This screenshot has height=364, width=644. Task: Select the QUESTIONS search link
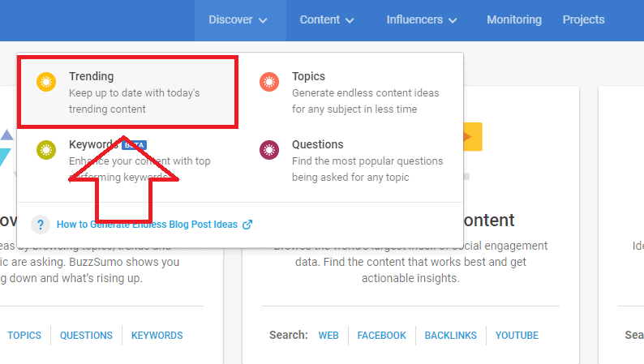pyautogui.click(x=86, y=335)
